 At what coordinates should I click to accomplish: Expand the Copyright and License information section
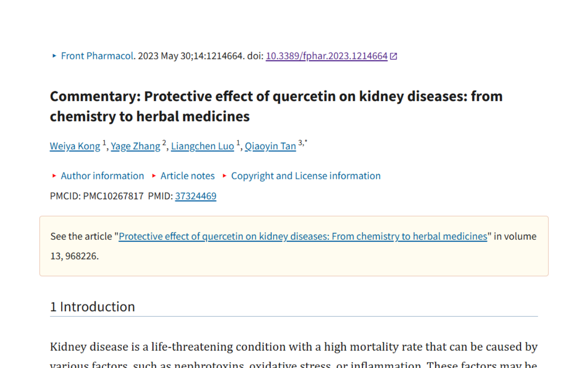(306, 176)
